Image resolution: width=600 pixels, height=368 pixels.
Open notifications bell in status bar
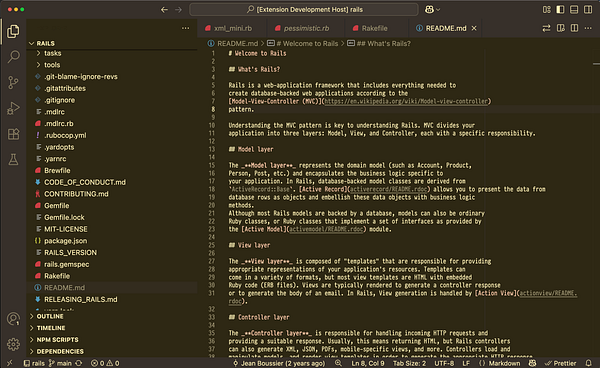[x=589, y=363]
